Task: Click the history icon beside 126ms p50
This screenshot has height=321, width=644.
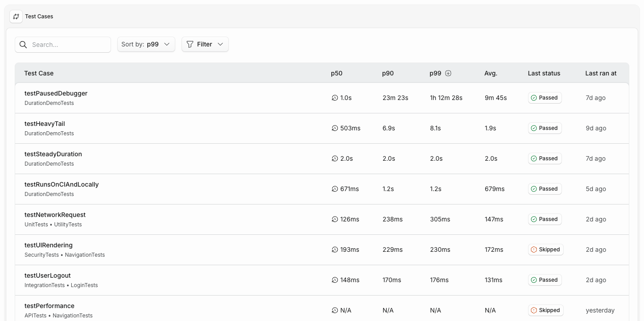Action: click(x=335, y=219)
